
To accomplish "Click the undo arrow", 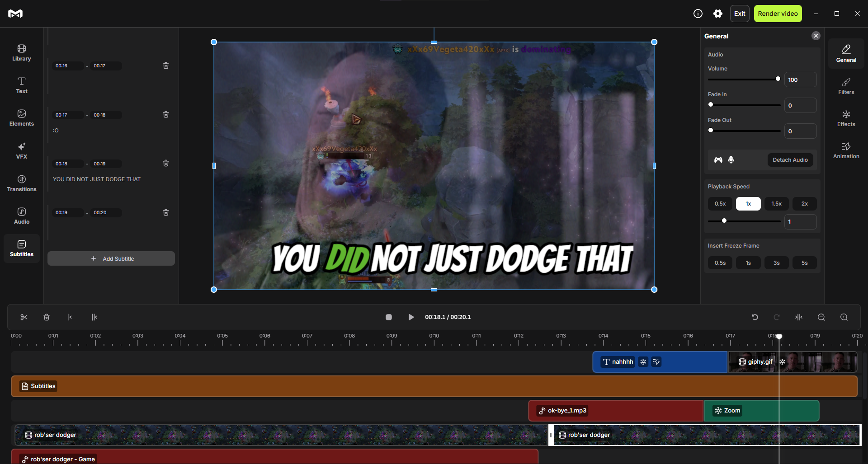I will pyautogui.click(x=755, y=317).
